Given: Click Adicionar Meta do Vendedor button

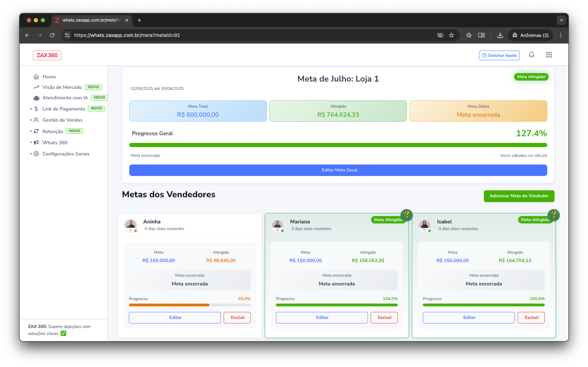Looking at the screenshot, I should point(519,196).
